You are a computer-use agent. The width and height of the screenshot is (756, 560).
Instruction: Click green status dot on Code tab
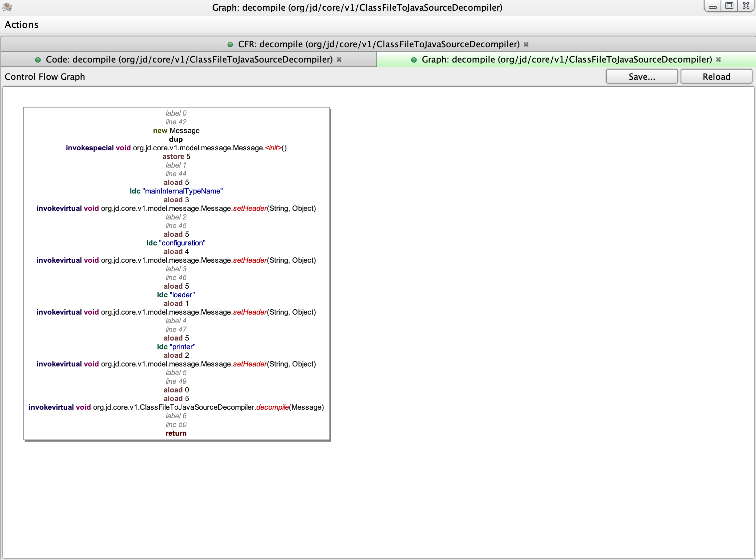pos(38,60)
